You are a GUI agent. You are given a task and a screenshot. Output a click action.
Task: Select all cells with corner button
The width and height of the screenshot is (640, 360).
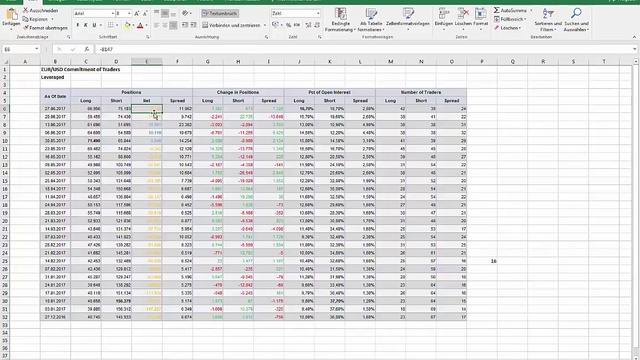pyautogui.click(x=5, y=62)
